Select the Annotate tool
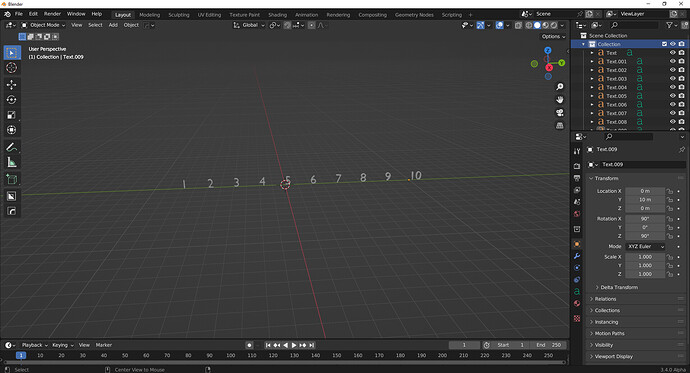The height and width of the screenshot is (373, 690). point(12,147)
